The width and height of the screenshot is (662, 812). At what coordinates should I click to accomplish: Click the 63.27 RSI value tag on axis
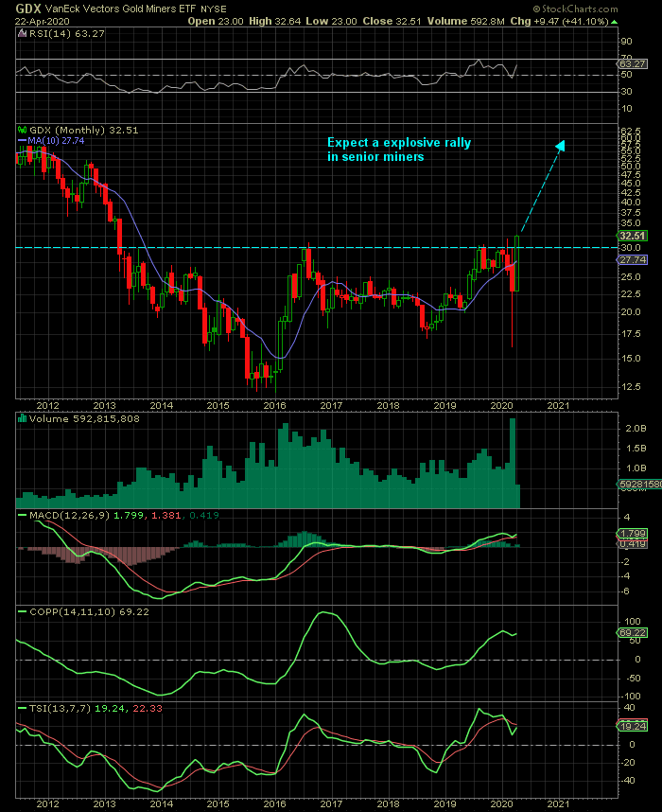coord(633,63)
